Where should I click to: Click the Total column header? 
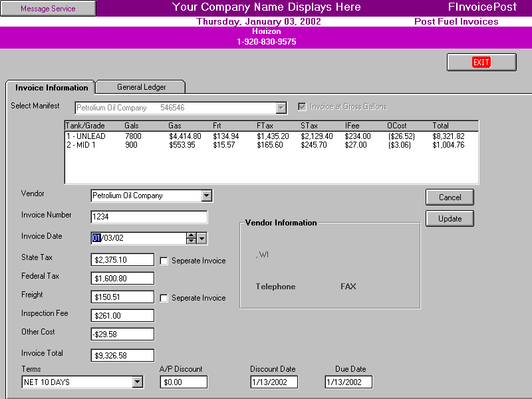(x=440, y=126)
